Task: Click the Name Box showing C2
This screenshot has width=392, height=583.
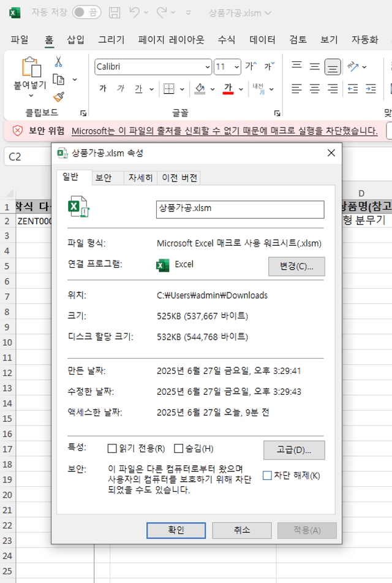Action: tap(28, 156)
